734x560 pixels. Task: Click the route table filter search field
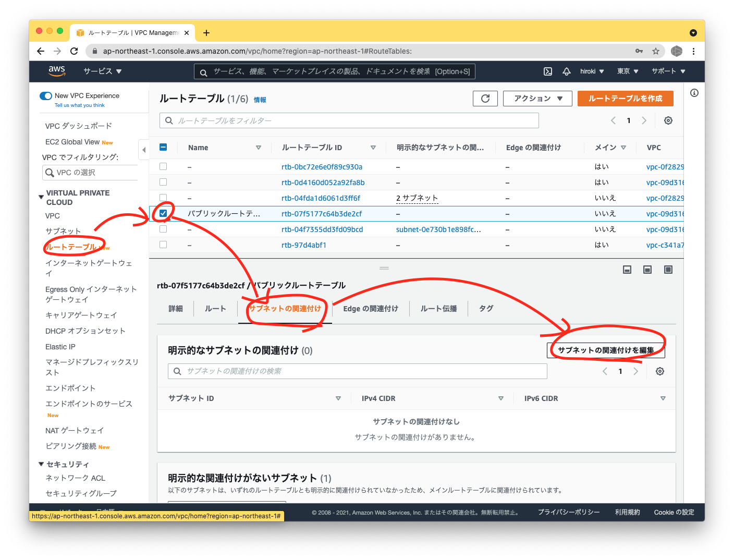tap(349, 120)
